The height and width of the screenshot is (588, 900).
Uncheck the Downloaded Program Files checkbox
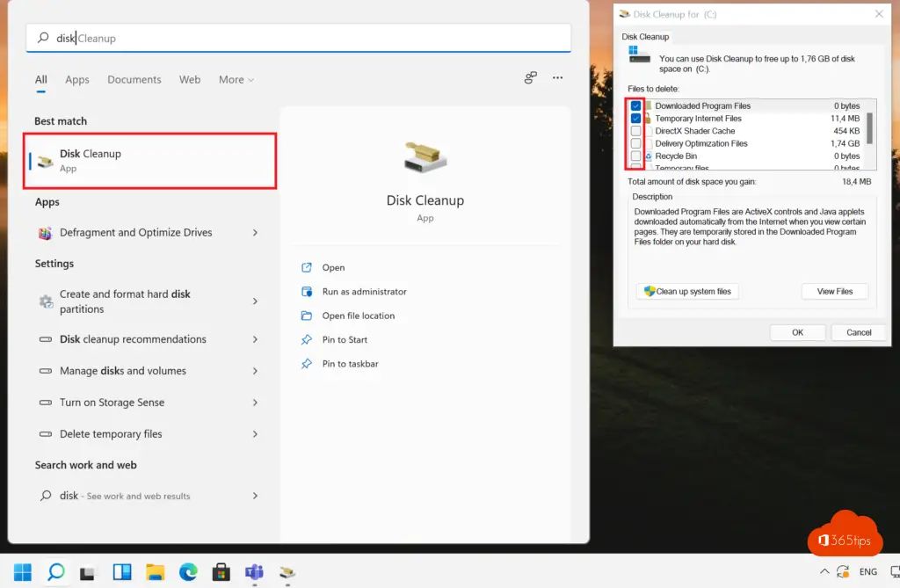[635, 106]
